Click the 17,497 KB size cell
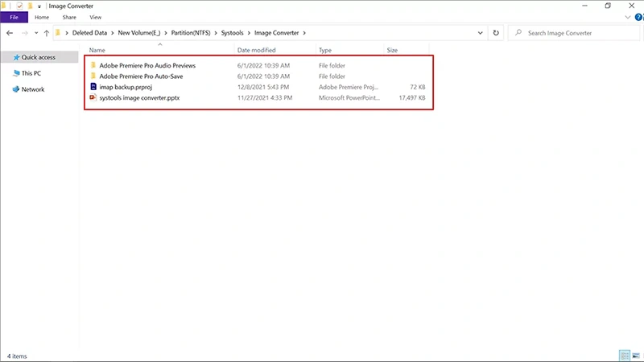The width and height of the screenshot is (644, 362). (412, 97)
